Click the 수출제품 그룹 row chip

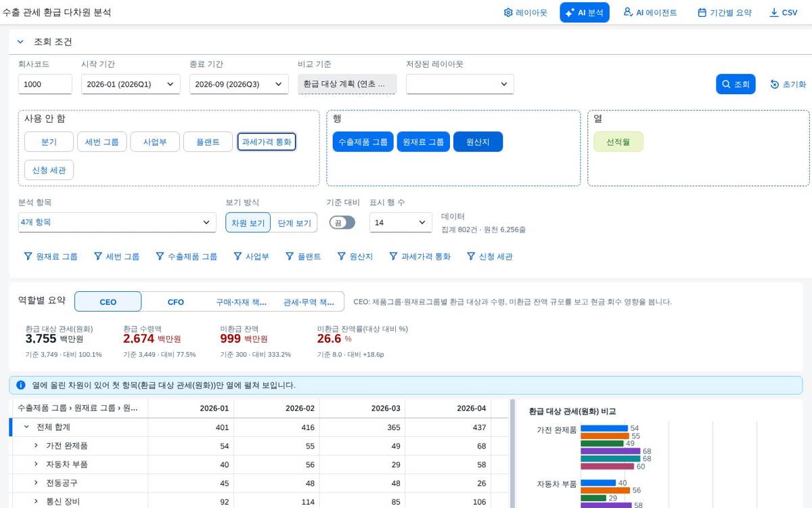click(x=363, y=142)
